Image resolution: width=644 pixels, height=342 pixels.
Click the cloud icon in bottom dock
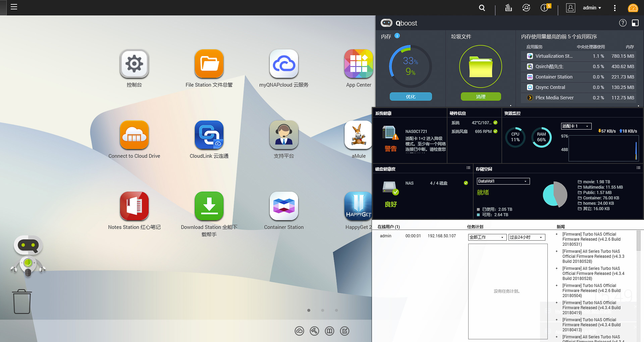point(299,331)
